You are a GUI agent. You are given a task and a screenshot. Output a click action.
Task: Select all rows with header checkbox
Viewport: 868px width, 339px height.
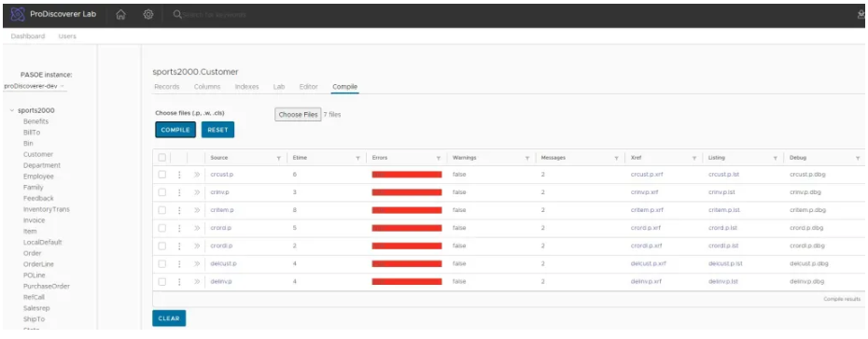(x=161, y=158)
